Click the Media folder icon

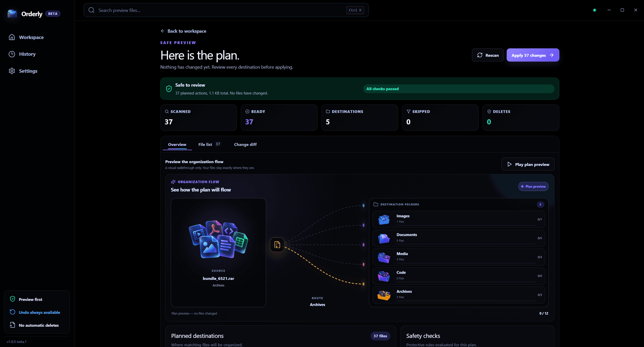pos(384,257)
